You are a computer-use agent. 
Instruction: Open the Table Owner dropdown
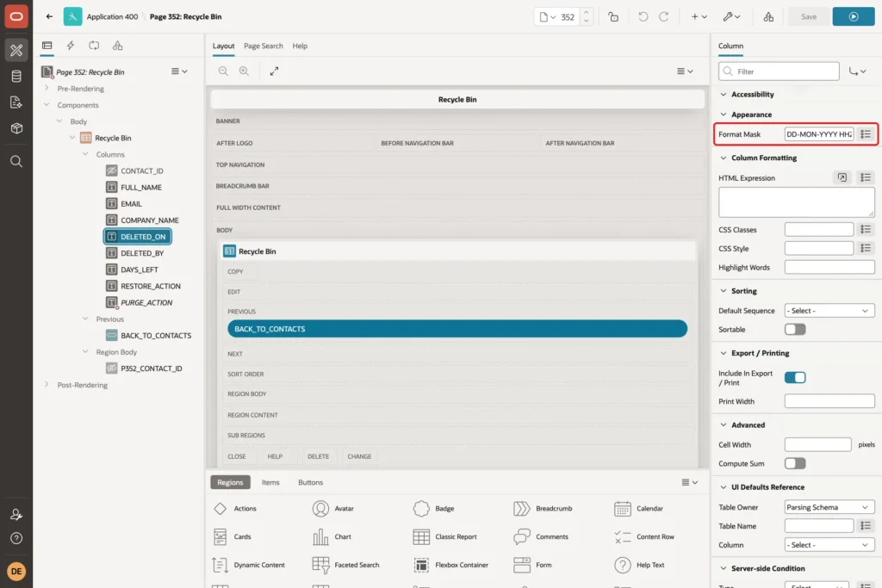829,507
